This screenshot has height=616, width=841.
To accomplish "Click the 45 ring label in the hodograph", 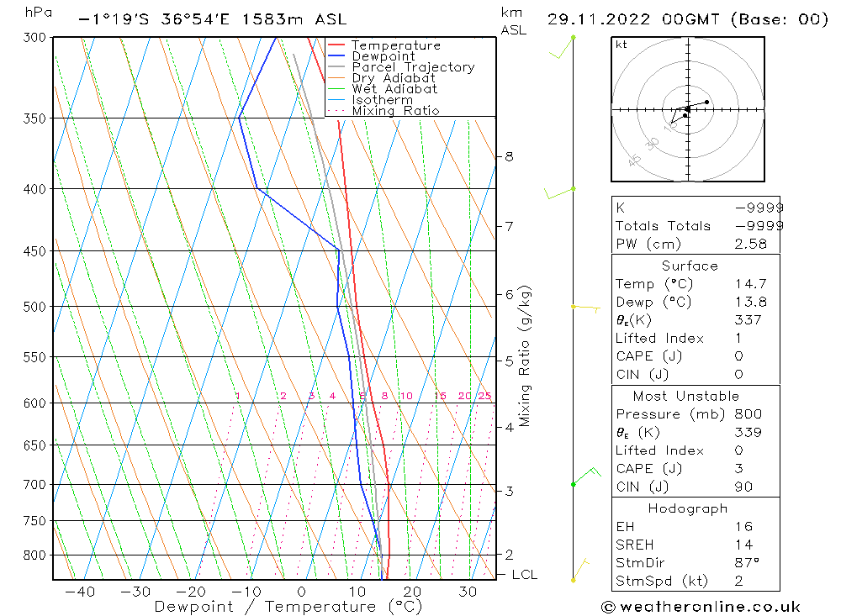I will [634, 160].
